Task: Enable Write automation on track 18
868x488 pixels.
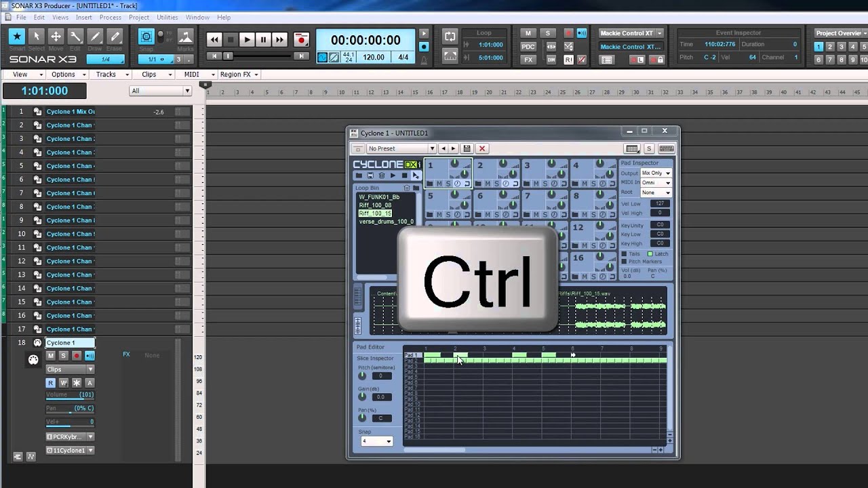Action: coord(63,383)
